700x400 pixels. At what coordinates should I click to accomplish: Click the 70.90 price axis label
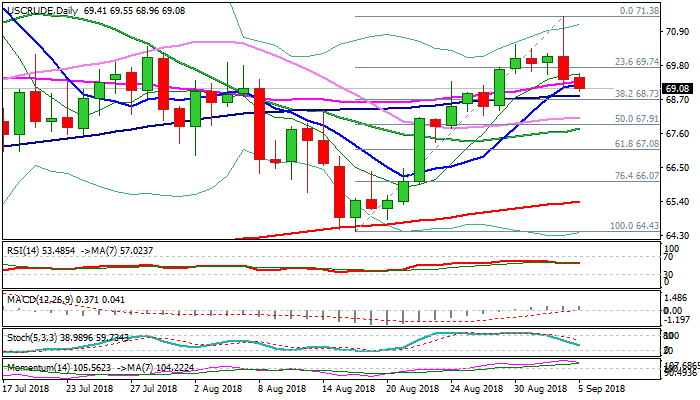pyautogui.click(x=676, y=32)
